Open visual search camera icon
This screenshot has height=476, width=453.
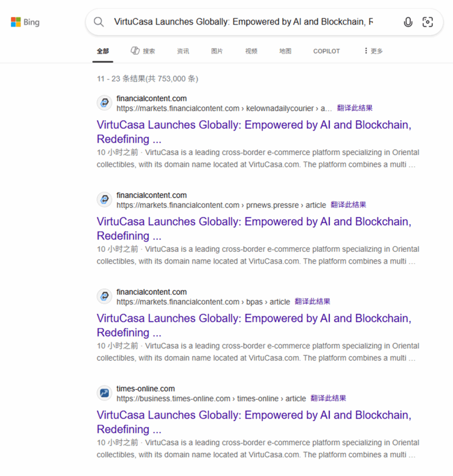(x=427, y=22)
